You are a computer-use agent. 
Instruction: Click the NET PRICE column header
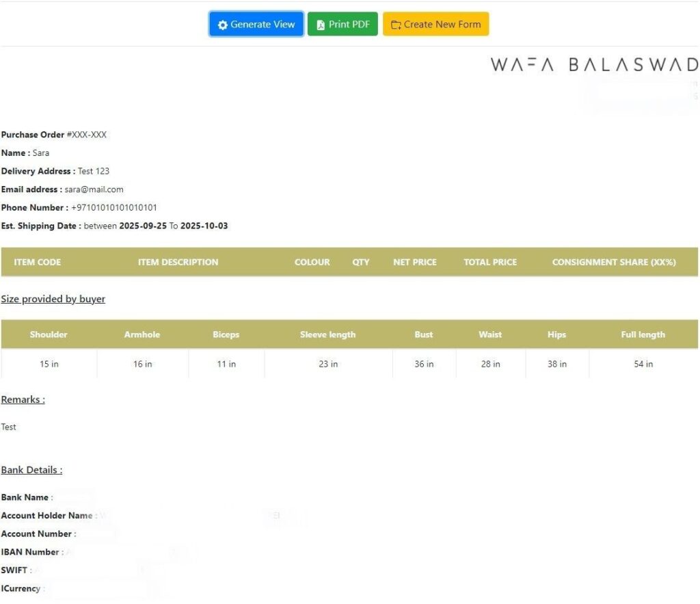414,262
